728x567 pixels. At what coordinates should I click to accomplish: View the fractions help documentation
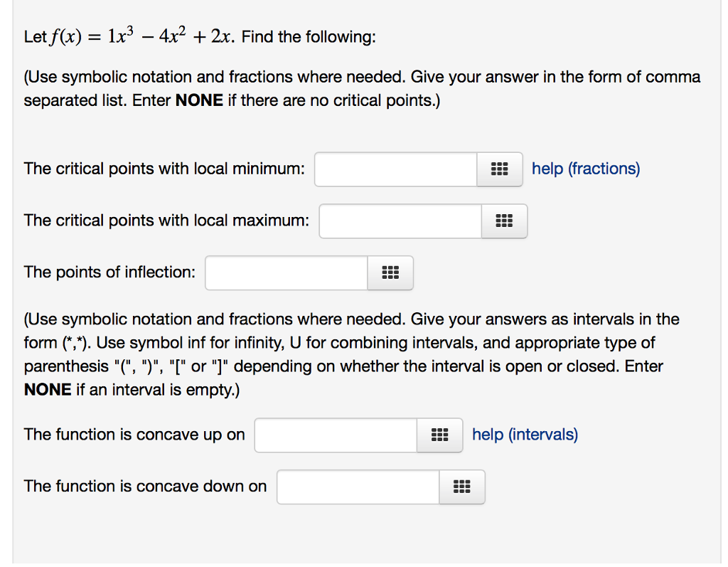[585, 169]
